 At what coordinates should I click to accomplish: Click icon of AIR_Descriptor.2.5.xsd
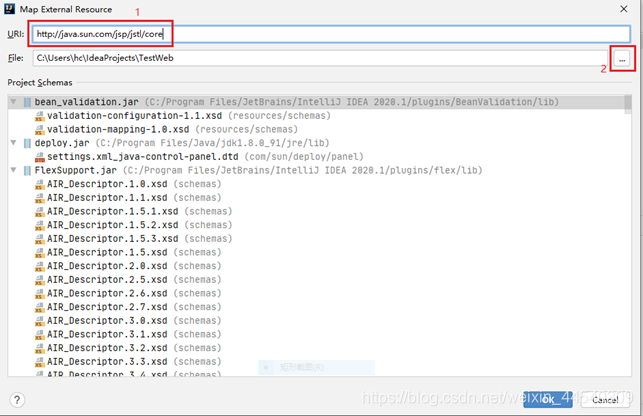click(x=39, y=280)
